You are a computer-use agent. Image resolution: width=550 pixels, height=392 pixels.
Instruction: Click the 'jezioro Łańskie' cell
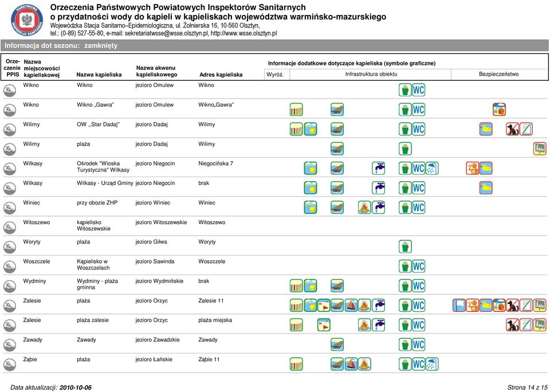point(154,359)
